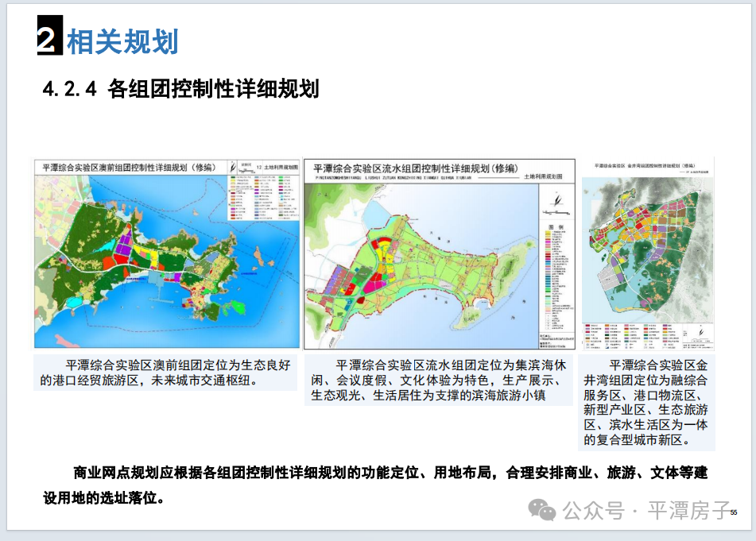Select the subtitle 4.2.4 各组团控制性详细规划
The height and width of the screenshot is (541, 756).
tap(180, 89)
